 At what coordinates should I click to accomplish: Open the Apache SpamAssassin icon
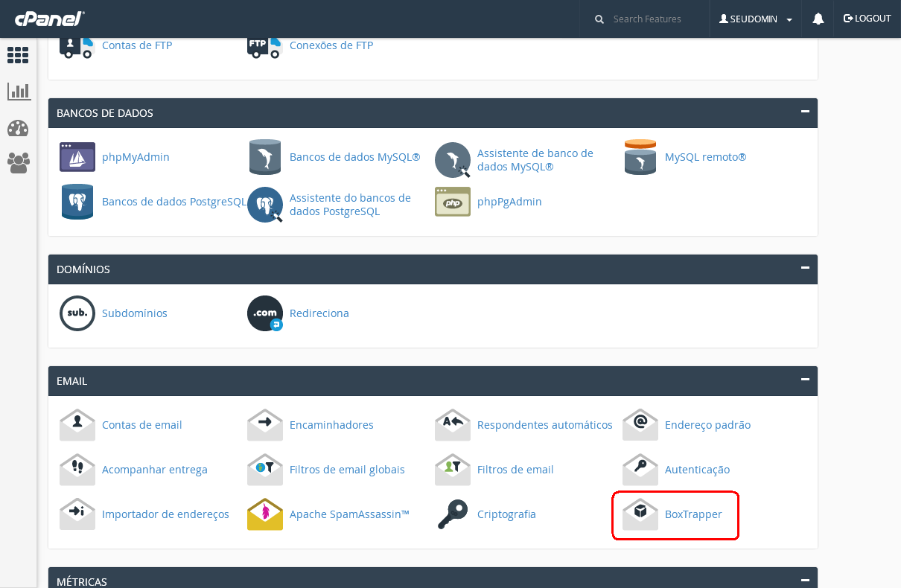point(265,514)
